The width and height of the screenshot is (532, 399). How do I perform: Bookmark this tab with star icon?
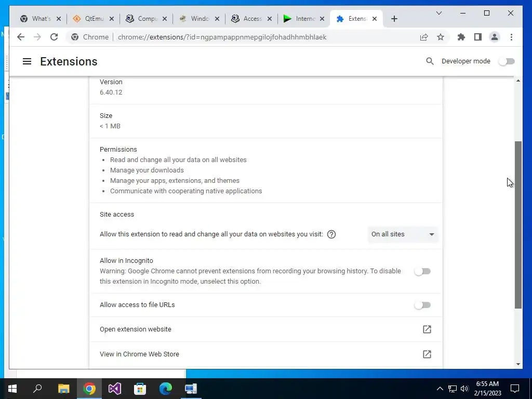pyautogui.click(x=441, y=37)
